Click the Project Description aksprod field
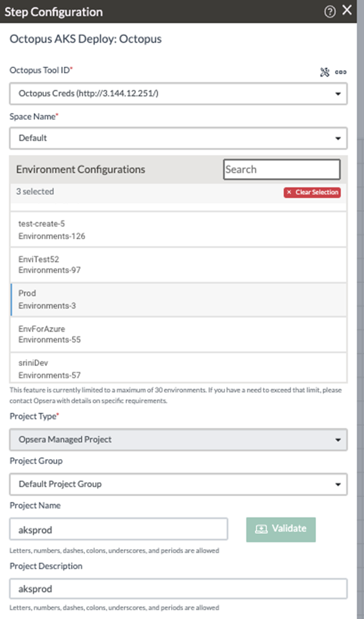 click(x=178, y=589)
